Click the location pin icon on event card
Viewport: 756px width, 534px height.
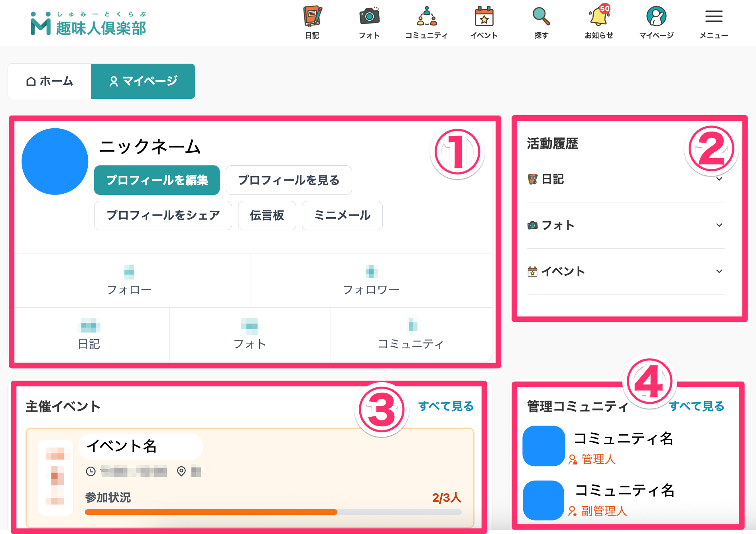pyautogui.click(x=181, y=471)
